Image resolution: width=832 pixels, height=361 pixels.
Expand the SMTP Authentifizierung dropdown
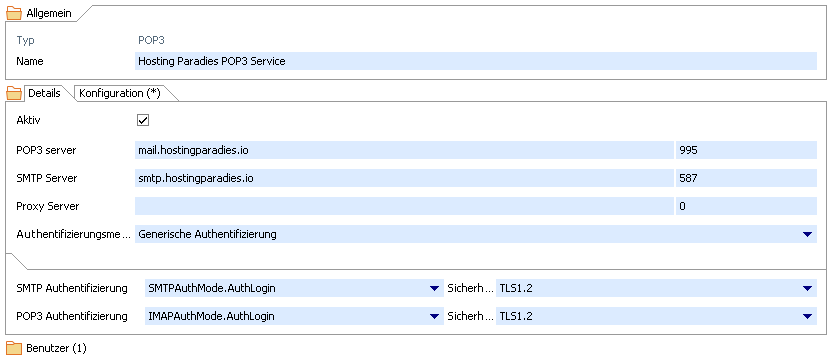pos(435,288)
